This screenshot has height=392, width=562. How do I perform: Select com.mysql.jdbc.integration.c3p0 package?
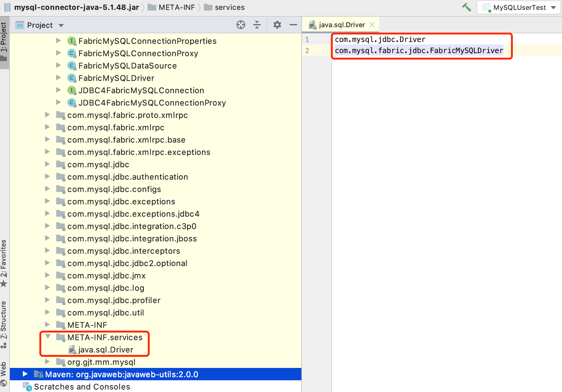point(132,226)
